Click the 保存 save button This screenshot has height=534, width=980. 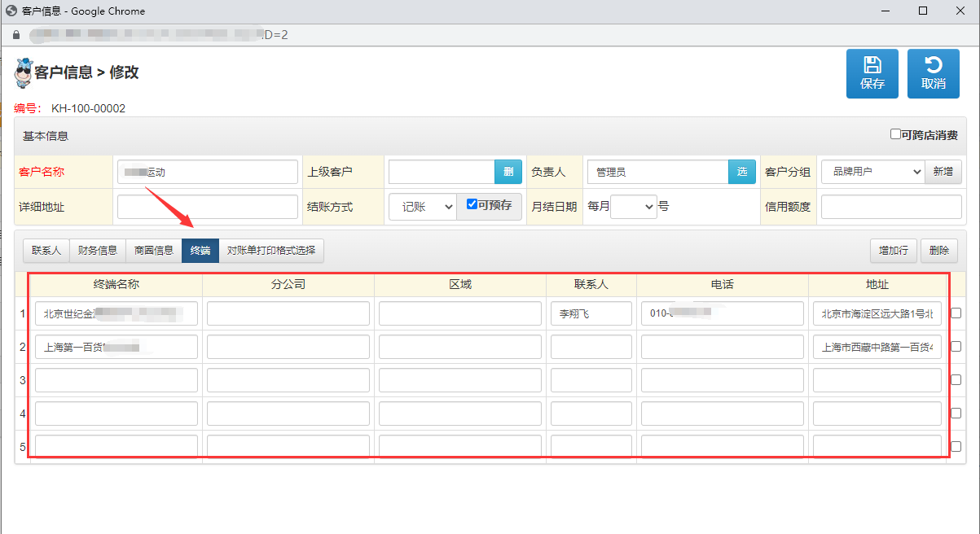coord(872,74)
